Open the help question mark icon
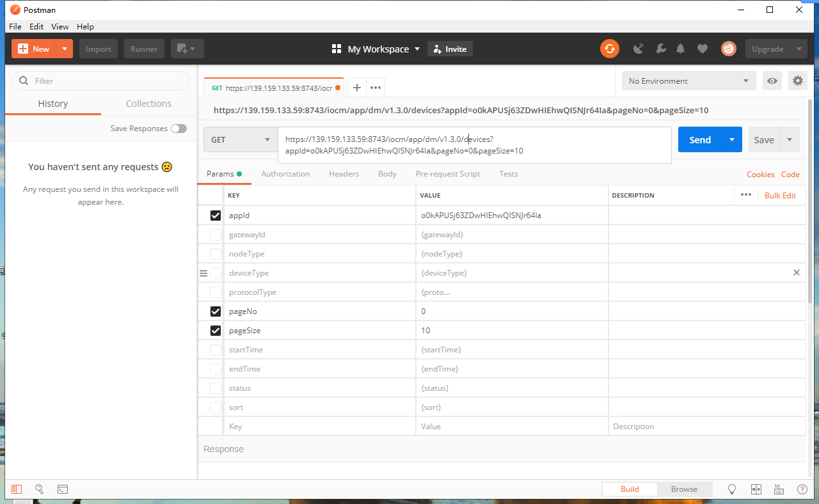The height and width of the screenshot is (504, 819). [802, 489]
